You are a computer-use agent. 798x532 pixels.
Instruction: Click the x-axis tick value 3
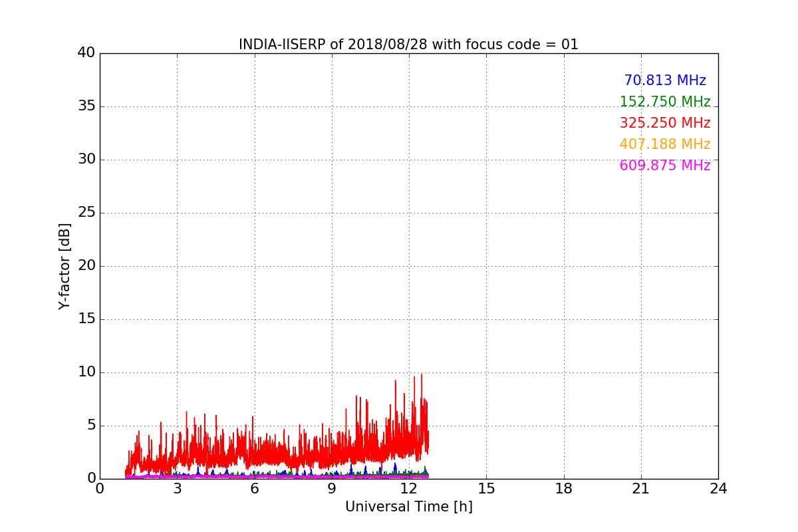(x=177, y=489)
